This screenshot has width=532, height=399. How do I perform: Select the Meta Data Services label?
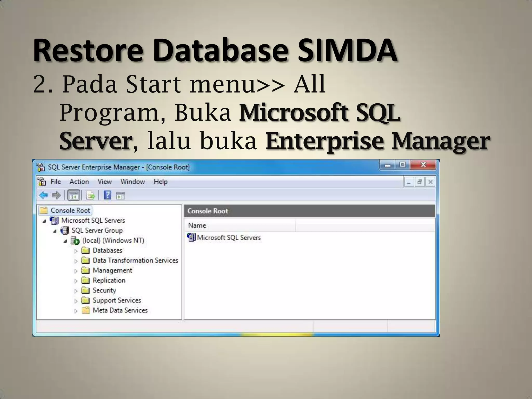click(120, 310)
